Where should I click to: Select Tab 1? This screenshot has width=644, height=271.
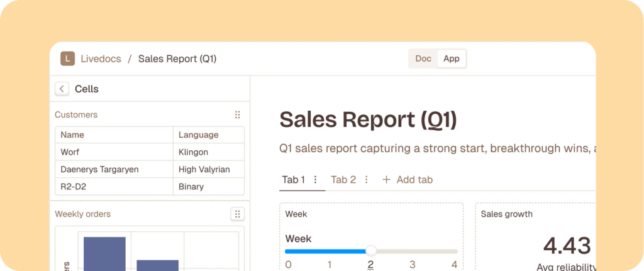(293, 180)
